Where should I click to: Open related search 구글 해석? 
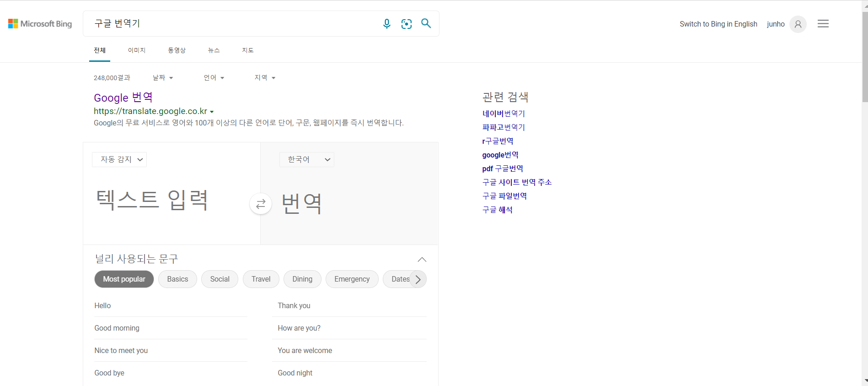click(x=497, y=210)
